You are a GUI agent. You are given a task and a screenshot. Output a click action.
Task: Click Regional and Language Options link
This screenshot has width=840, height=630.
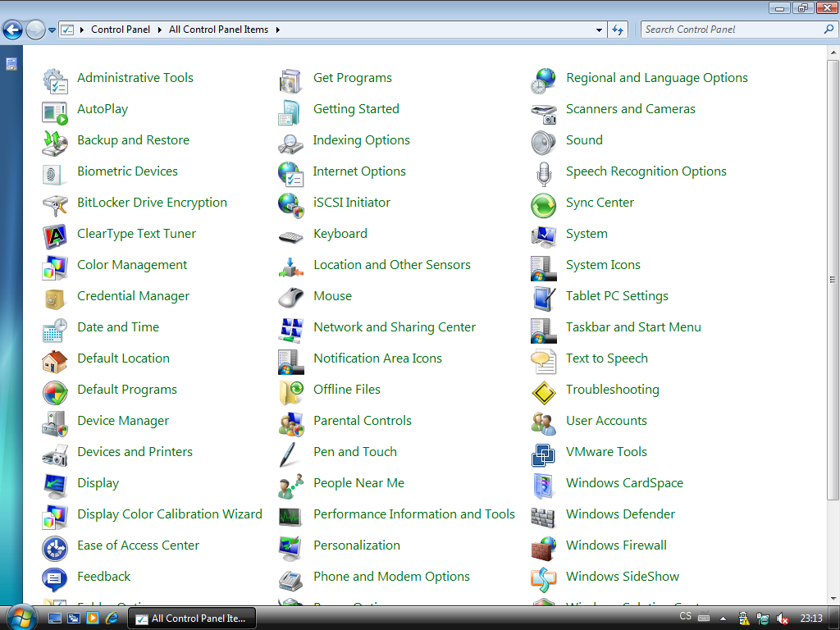point(657,78)
